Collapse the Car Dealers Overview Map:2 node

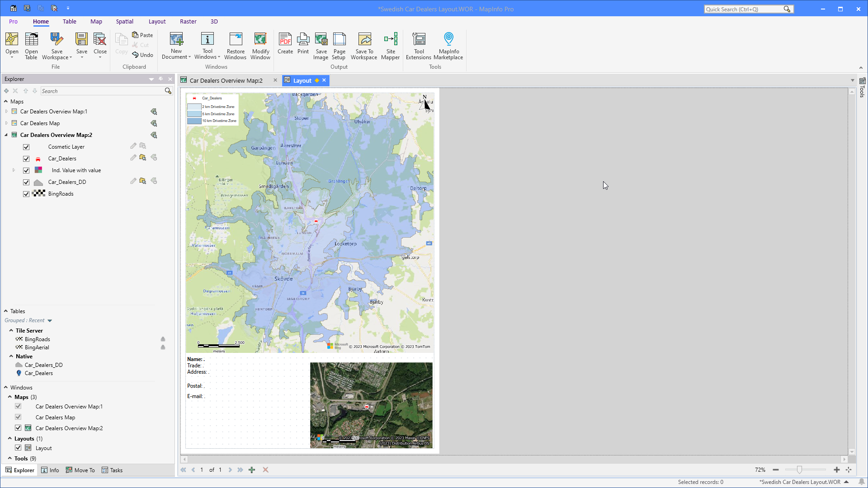[6, 135]
